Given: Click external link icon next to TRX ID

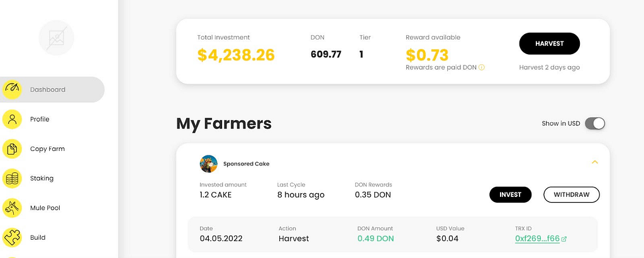Looking at the screenshot, I should coord(564,238).
